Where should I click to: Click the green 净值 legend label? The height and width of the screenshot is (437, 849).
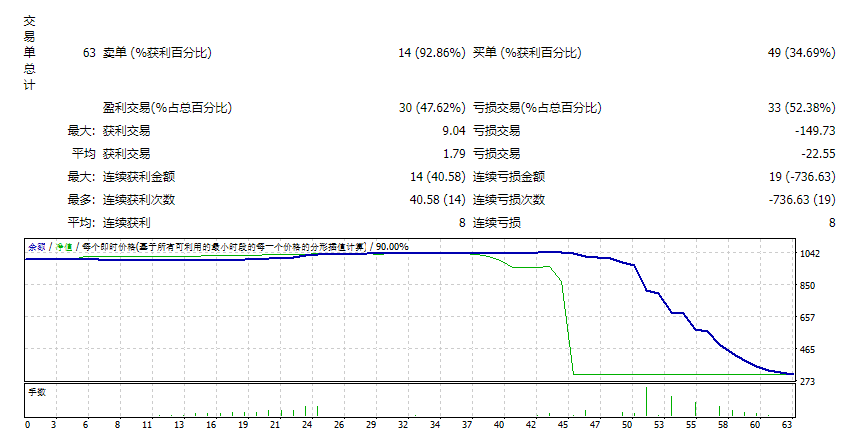tap(64, 247)
